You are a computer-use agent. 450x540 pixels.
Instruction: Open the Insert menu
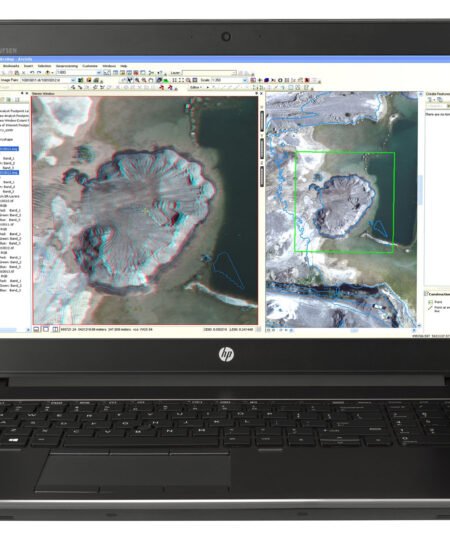pos(28,66)
